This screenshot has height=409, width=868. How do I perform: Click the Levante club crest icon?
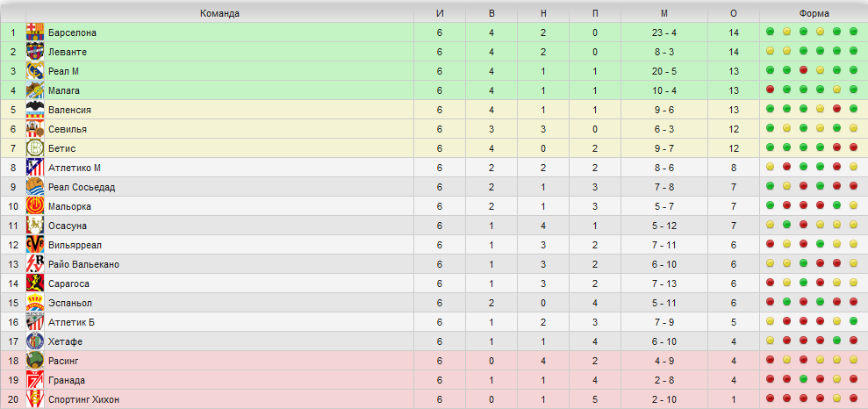[35, 52]
